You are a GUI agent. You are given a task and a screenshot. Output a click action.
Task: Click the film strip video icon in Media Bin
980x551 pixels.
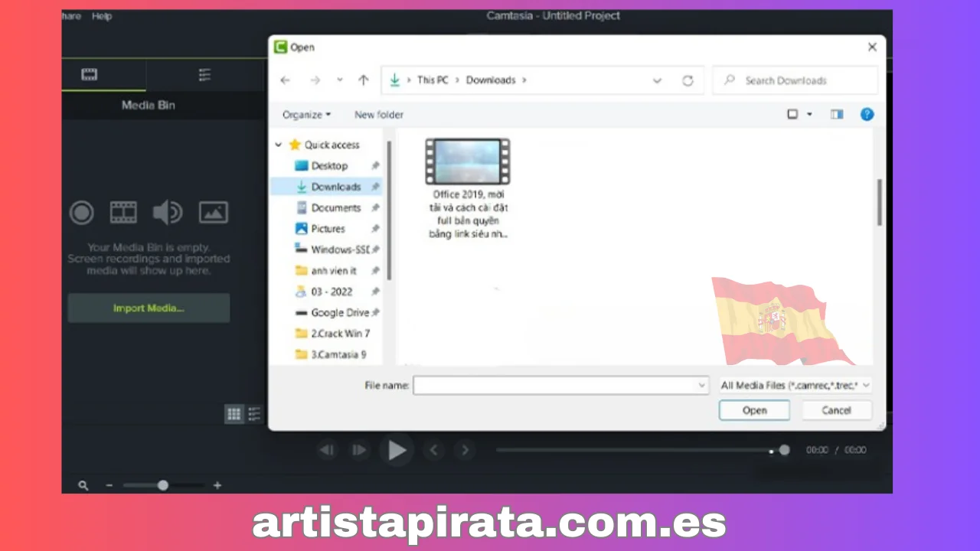(123, 212)
